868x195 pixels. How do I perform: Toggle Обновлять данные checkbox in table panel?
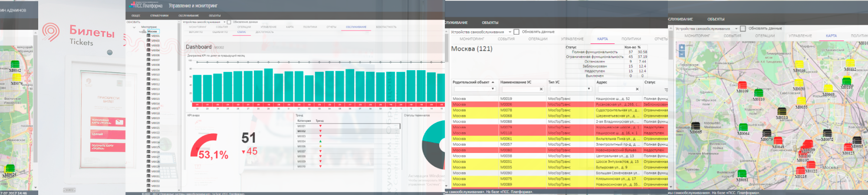tap(516, 32)
